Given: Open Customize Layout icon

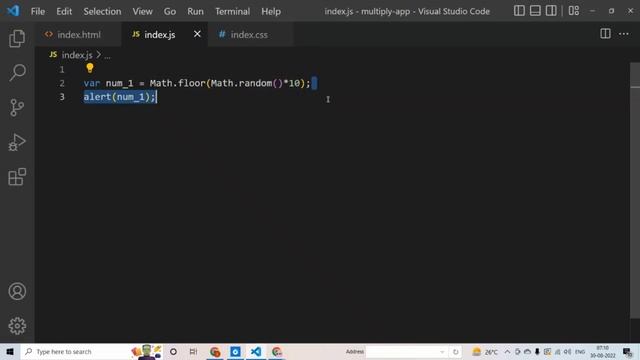Looking at the screenshot, I should (574, 11).
